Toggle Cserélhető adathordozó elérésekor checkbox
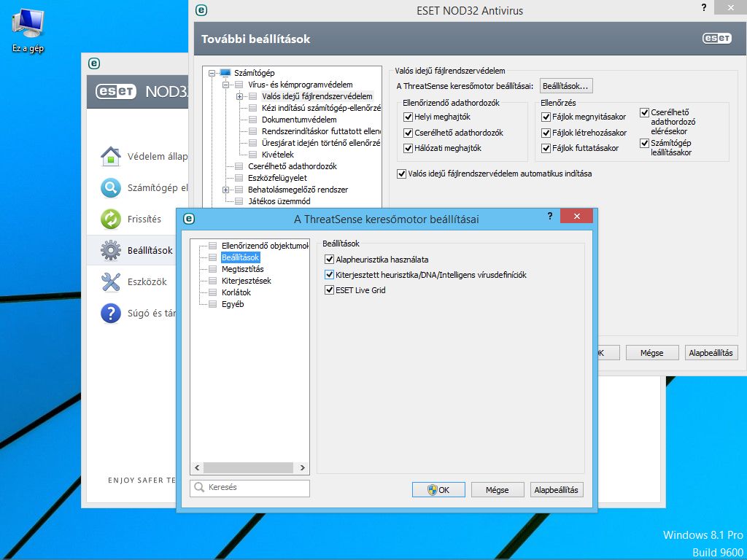747x560 pixels. (x=645, y=113)
